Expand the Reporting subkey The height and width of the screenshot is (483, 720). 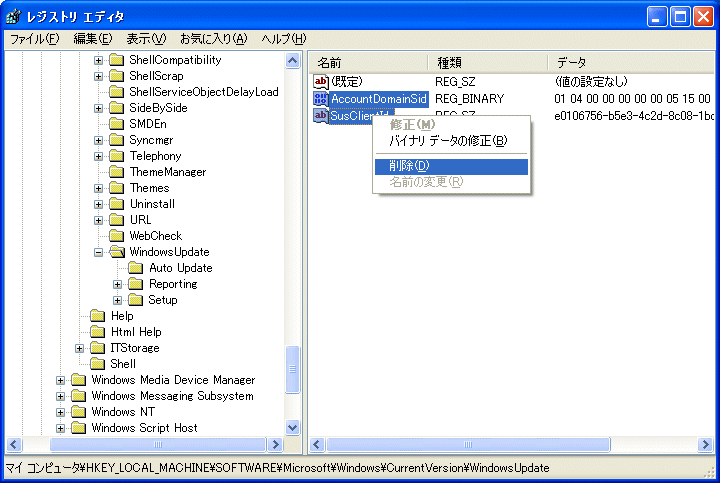click(117, 284)
